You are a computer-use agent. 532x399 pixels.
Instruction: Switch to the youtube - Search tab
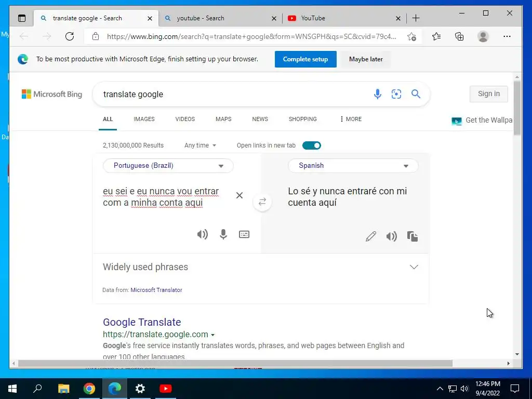(220, 18)
